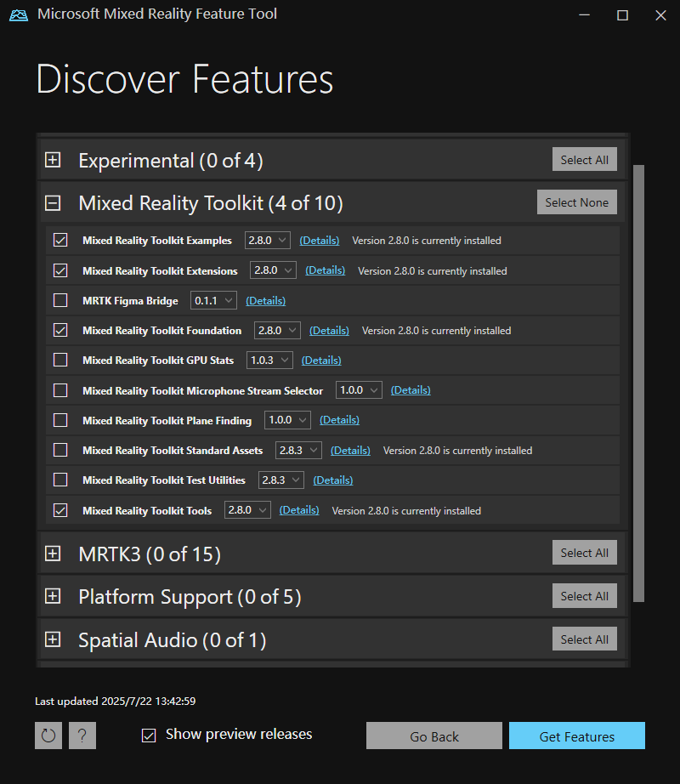Image resolution: width=680 pixels, height=784 pixels.
Task: Open Details link for GPU Stats
Action: point(321,360)
